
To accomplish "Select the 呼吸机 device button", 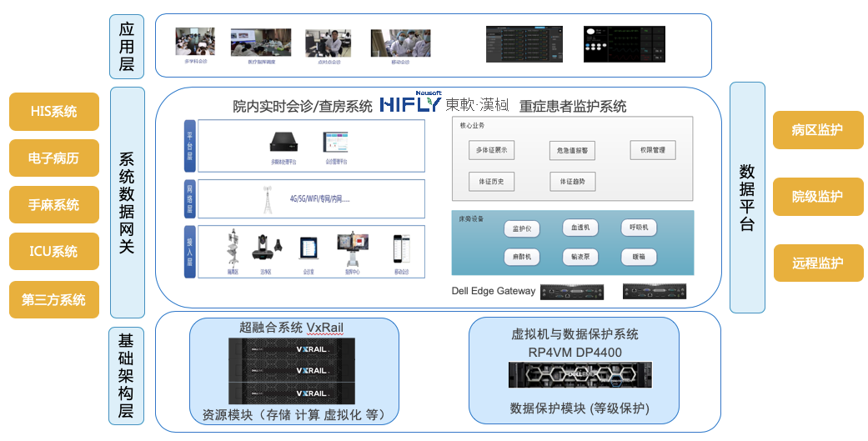I will 639,228.
